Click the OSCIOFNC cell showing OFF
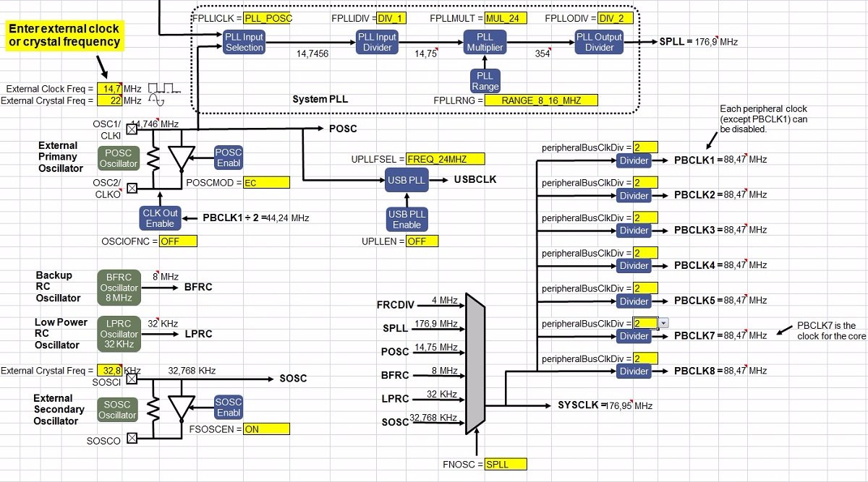Image resolution: width=868 pixels, height=482 pixels. point(178,241)
